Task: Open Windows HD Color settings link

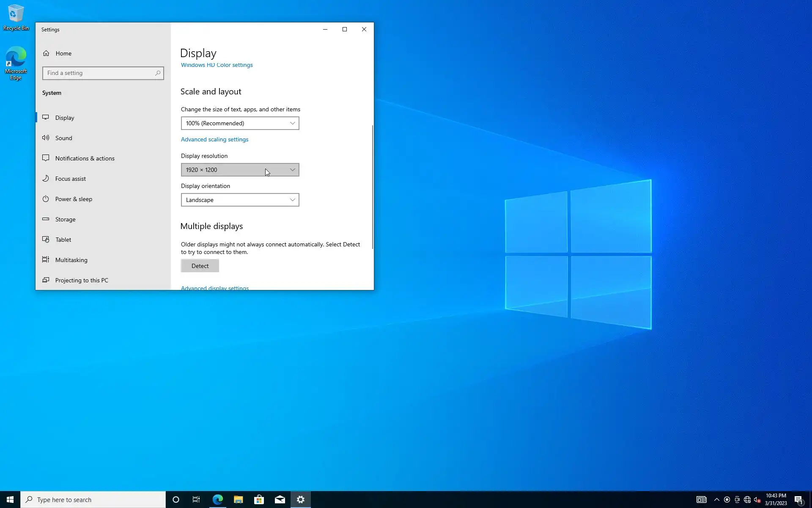Action: tap(217, 65)
